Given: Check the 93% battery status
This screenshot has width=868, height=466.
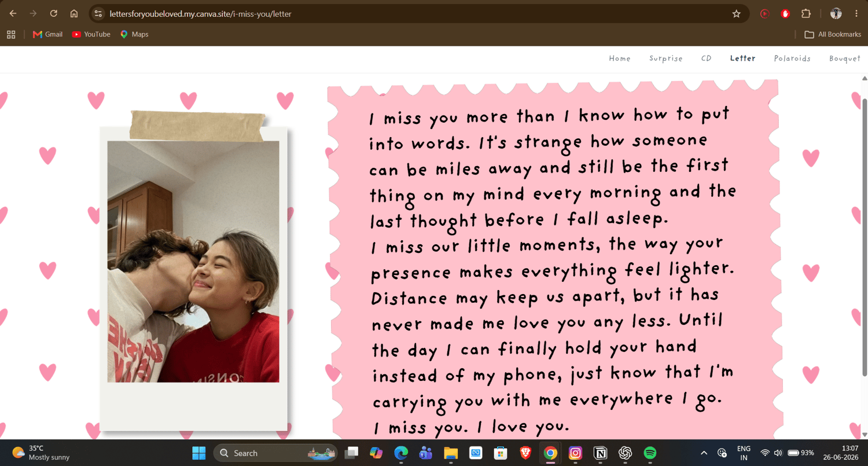Looking at the screenshot, I should pos(801,453).
